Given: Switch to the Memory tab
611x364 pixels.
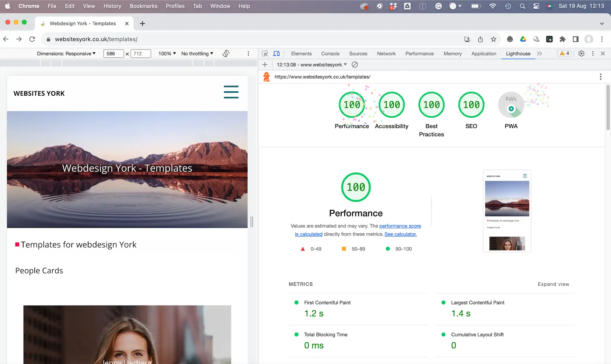Looking at the screenshot, I should click(x=453, y=53).
